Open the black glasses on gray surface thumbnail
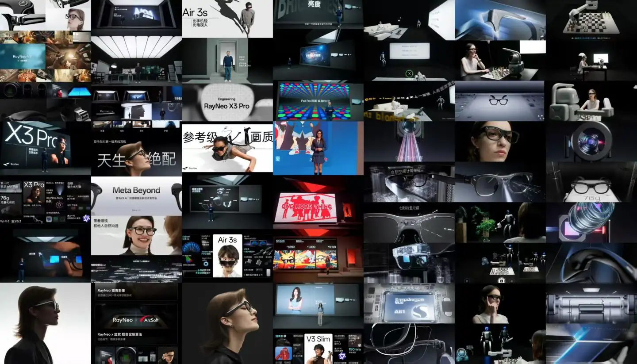 [500, 101]
